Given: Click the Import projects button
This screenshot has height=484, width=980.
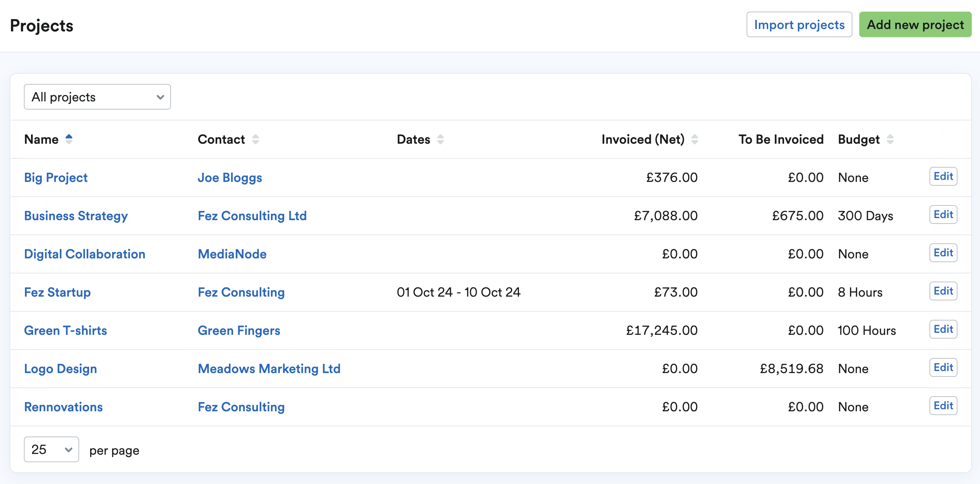Looking at the screenshot, I should [799, 25].
